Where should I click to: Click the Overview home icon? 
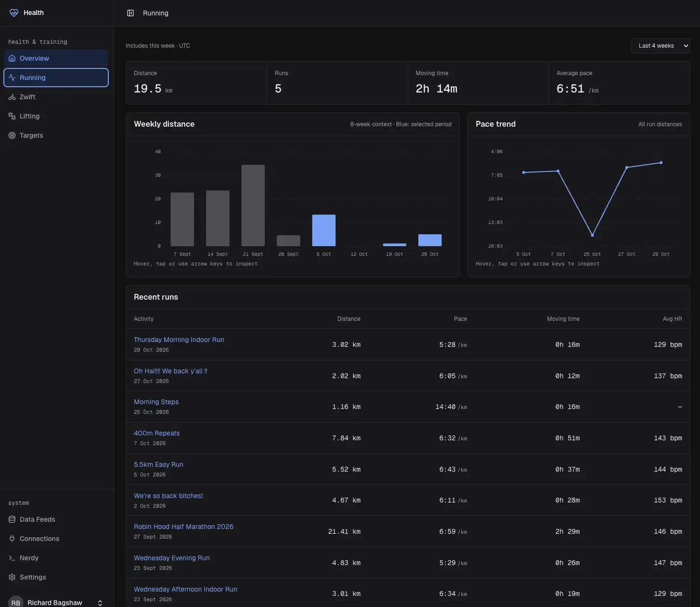click(12, 58)
